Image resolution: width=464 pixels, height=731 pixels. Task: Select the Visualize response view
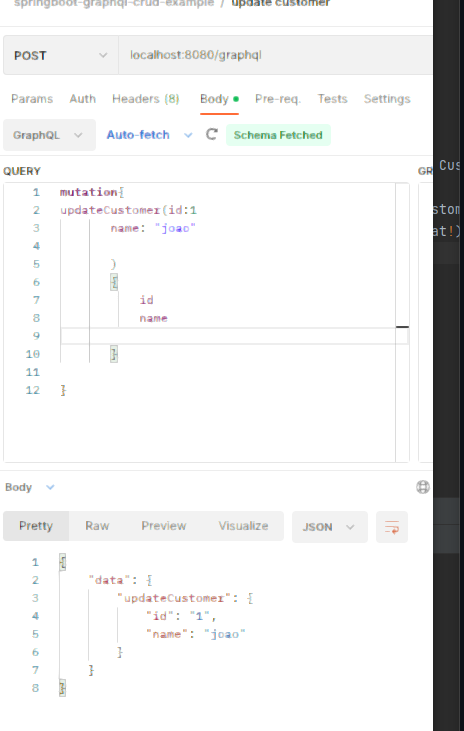pos(243,526)
